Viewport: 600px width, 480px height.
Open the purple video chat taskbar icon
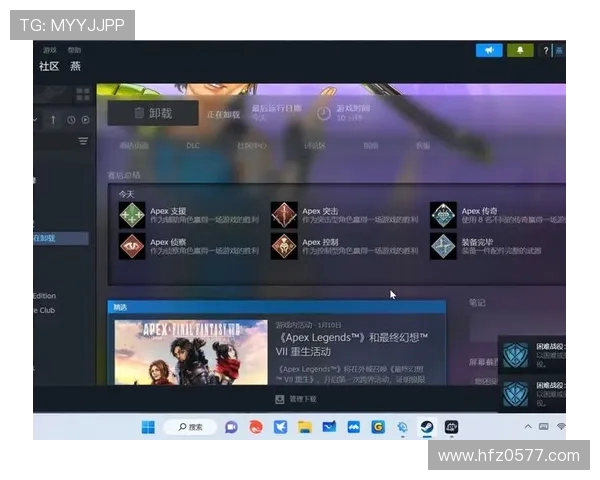click(231, 427)
